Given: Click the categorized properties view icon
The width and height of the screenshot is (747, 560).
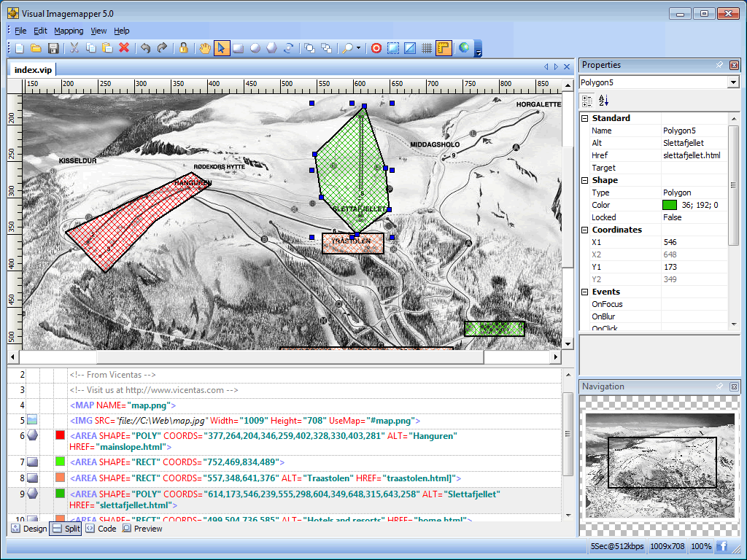Looking at the screenshot, I should pos(587,101).
